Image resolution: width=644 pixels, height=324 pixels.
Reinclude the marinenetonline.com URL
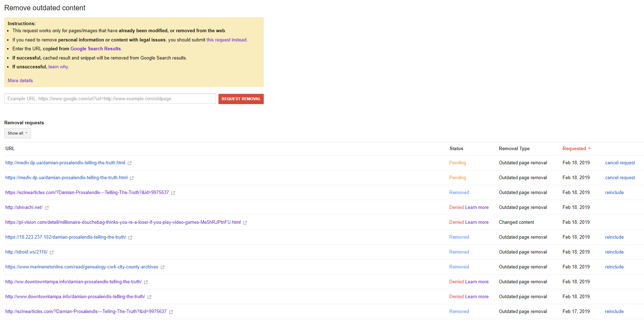coord(614,267)
